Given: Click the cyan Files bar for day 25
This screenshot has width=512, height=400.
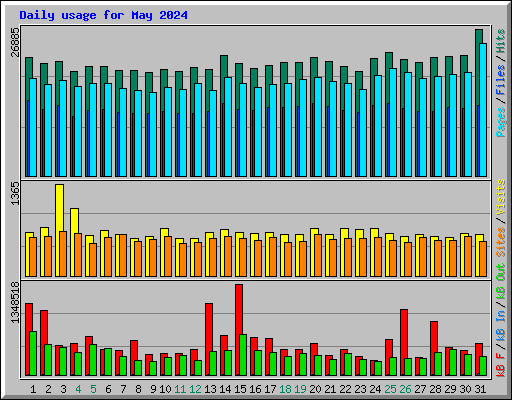Looking at the screenshot, I should [393, 122].
